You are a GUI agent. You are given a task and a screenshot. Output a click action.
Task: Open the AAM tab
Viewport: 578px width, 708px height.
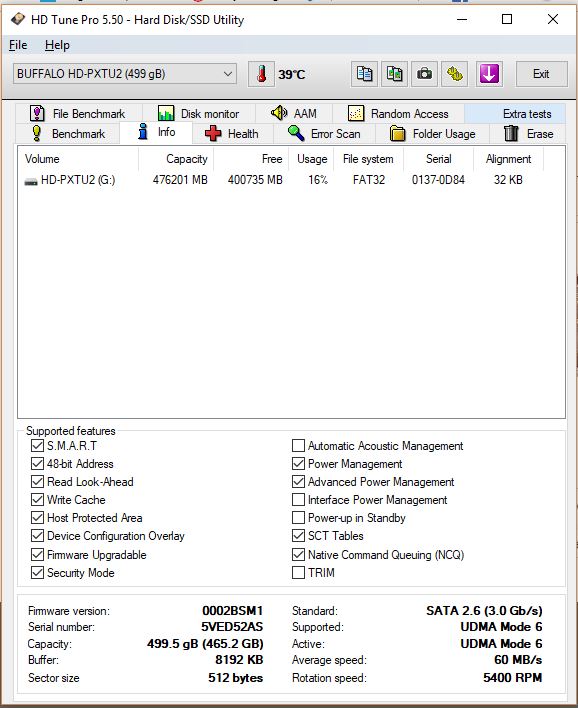294,113
